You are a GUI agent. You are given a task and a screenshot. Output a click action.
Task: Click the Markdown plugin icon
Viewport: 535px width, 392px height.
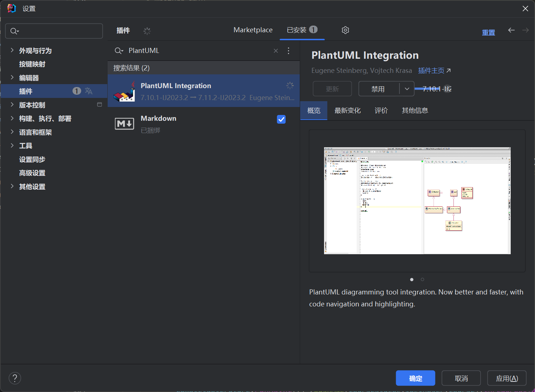(x=124, y=124)
